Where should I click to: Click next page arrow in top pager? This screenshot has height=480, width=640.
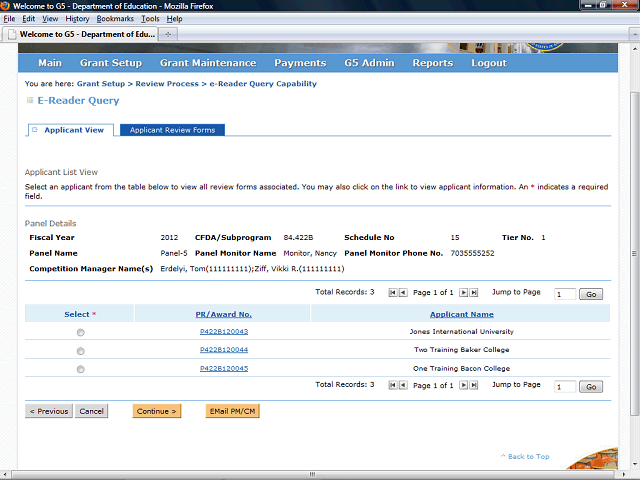pyautogui.click(x=463, y=293)
